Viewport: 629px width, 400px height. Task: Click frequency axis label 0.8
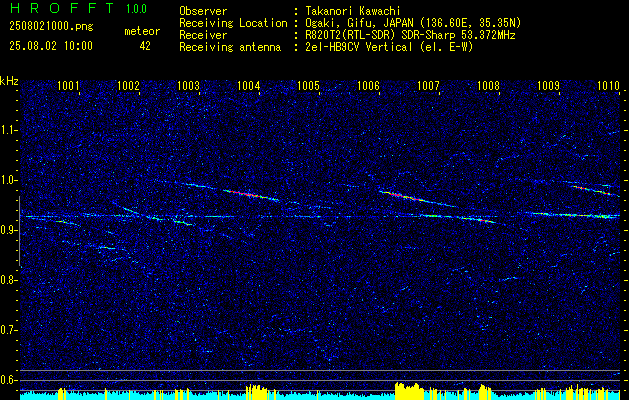tap(9, 280)
